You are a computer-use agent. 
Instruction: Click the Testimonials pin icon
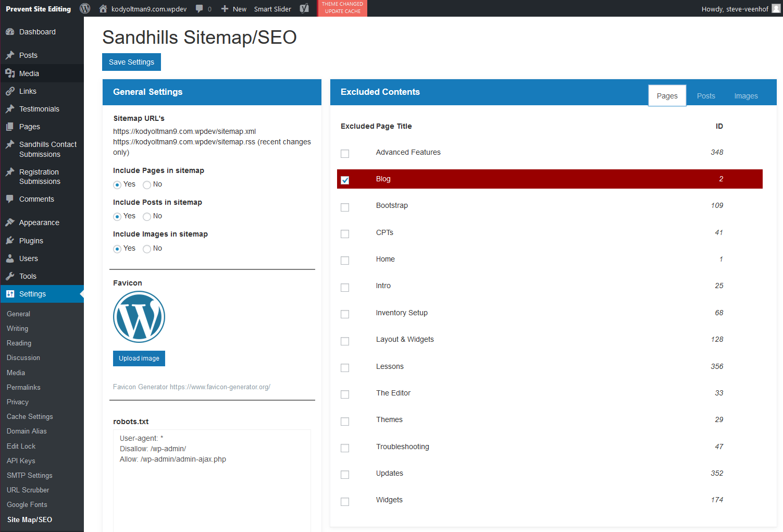pyautogui.click(x=10, y=109)
